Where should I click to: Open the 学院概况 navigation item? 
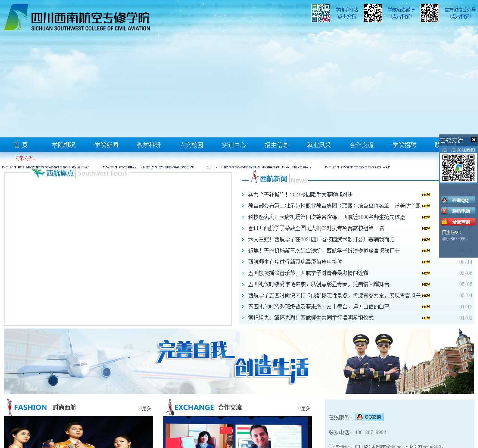[x=63, y=145]
